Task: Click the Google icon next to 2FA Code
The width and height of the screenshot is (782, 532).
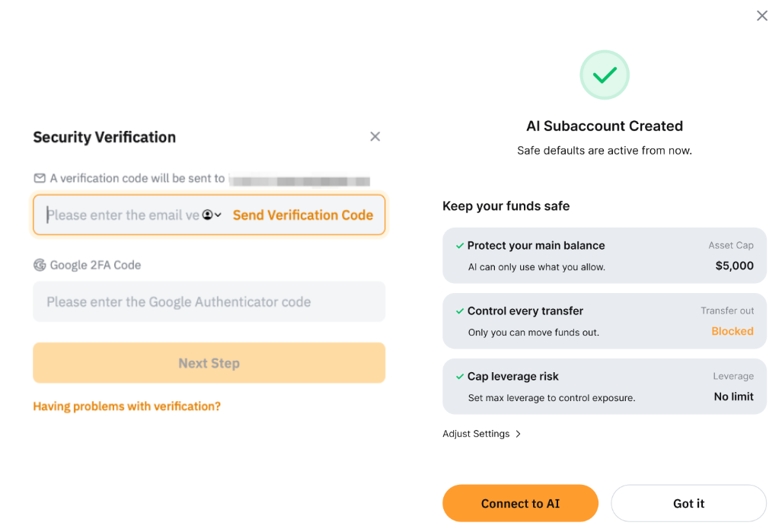Action: point(40,265)
